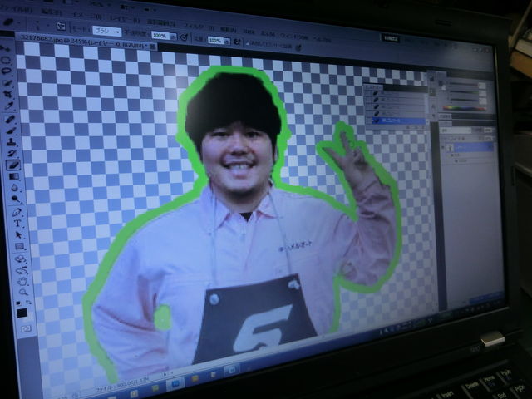Viewport: 532px width, 399px height.
Task: Select the highlighted history state
Action: click(x=399, y=121)
